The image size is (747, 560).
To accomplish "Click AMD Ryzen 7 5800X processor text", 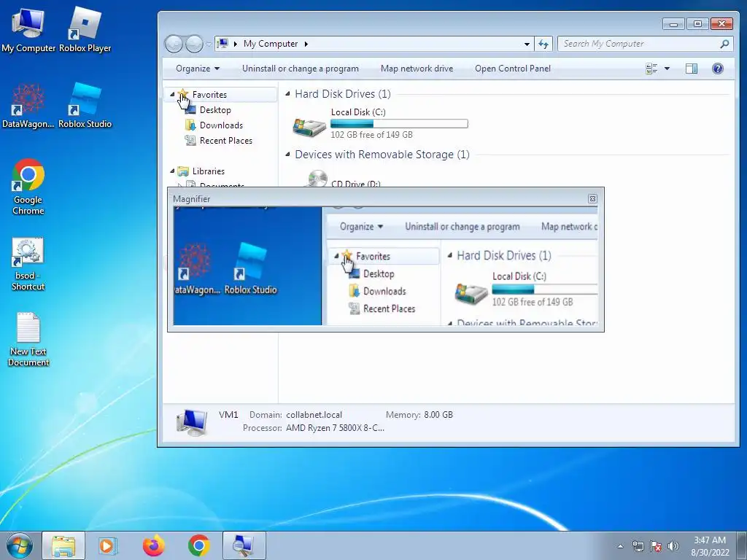I will [335, 427].
